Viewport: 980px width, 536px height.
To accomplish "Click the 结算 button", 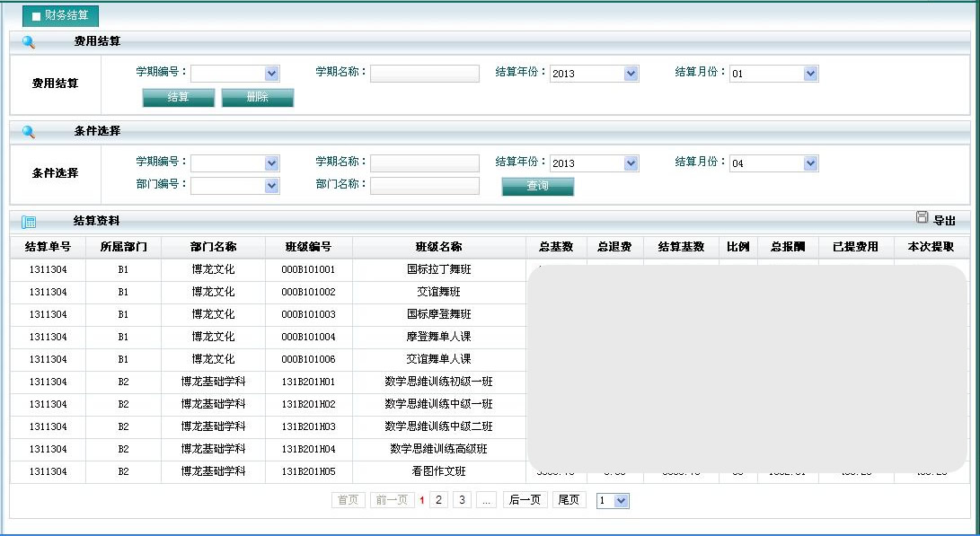I will (x=179, y=98).
